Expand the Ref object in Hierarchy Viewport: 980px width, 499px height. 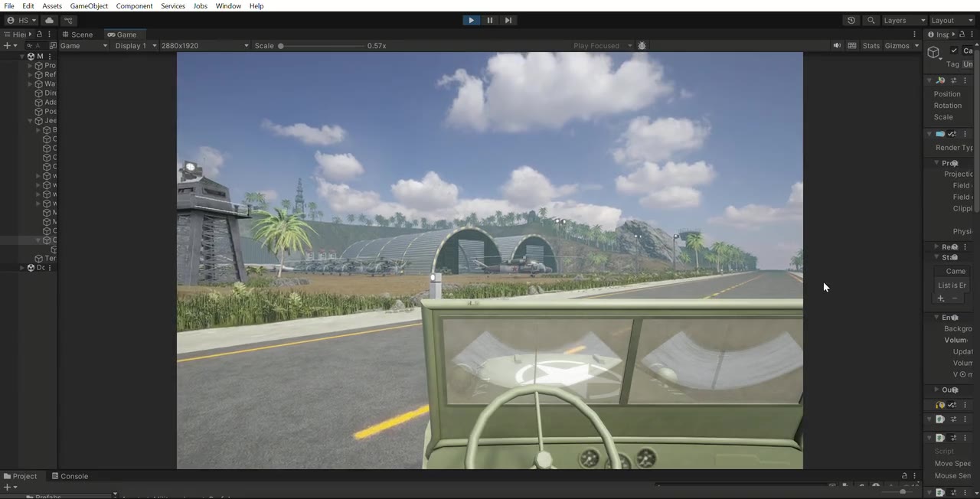[x=30, y=75]
